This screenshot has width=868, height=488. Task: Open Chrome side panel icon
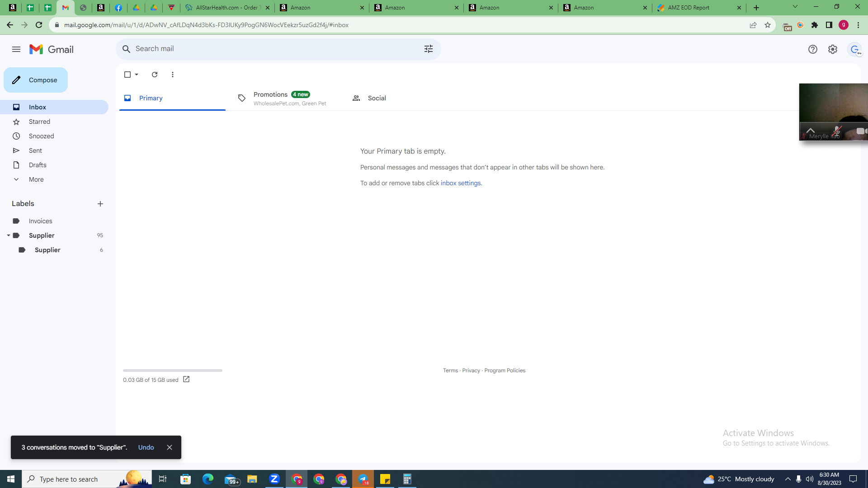829,25
